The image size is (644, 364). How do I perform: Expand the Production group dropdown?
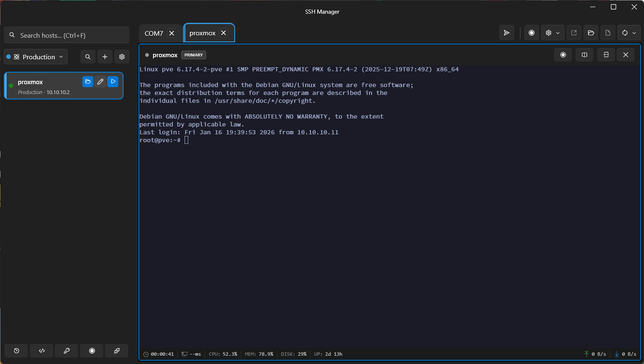(x=36, y=57)
